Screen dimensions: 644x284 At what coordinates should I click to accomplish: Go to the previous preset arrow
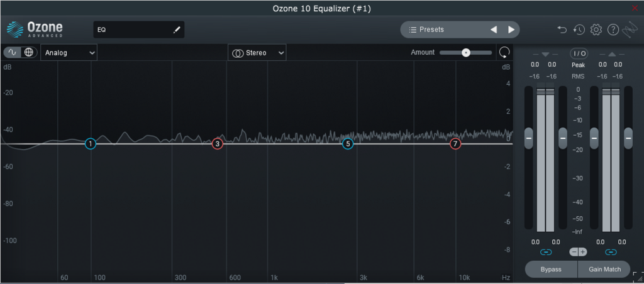click(494, 30)
